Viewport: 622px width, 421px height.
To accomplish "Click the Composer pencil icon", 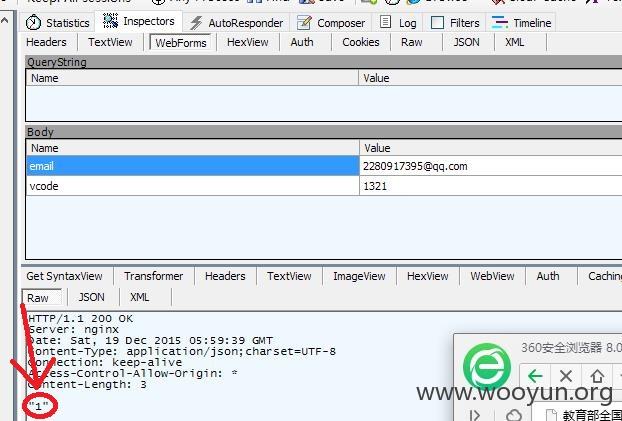I will click(x=304, y=23).
